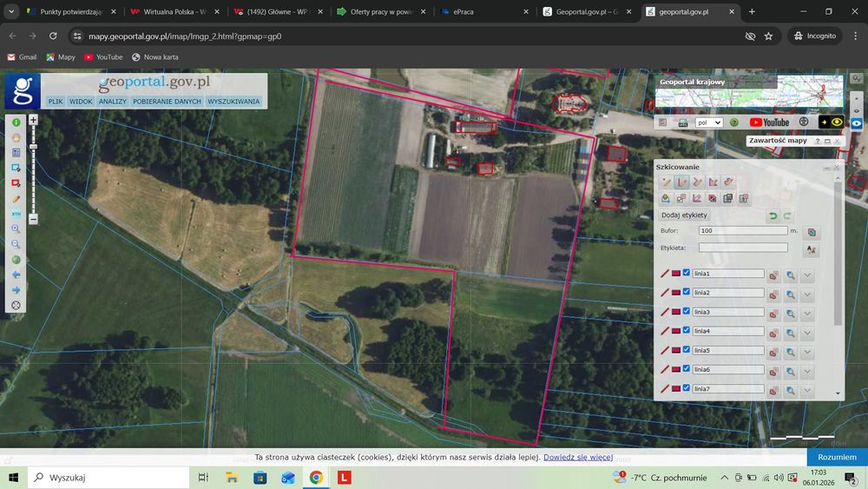Accept cookies with Rozumiem button
Image resolution: width=868 pixels, height=489 pixels.
coord(837,457)
